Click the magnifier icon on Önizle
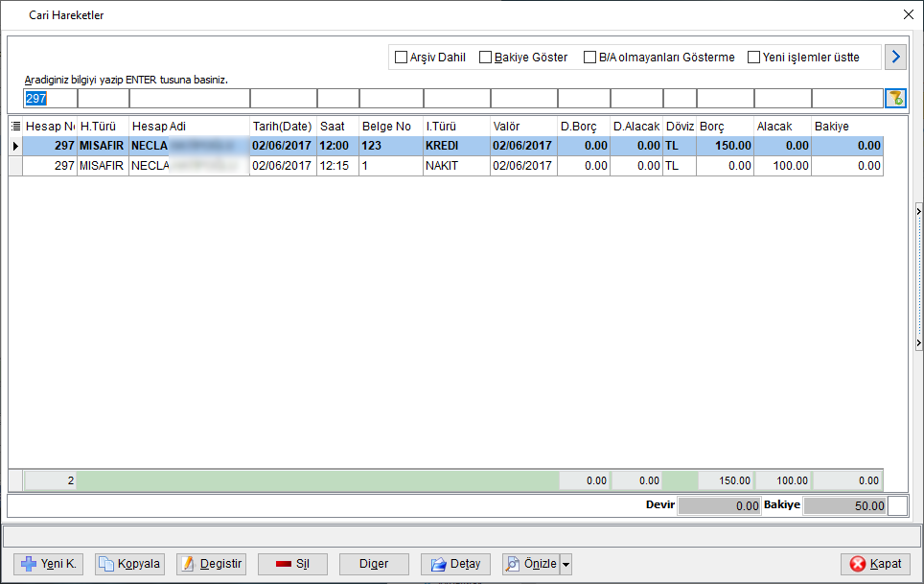The height and width of the screenshot is (584, 924). pyautogui.click(x=513, y=564)
